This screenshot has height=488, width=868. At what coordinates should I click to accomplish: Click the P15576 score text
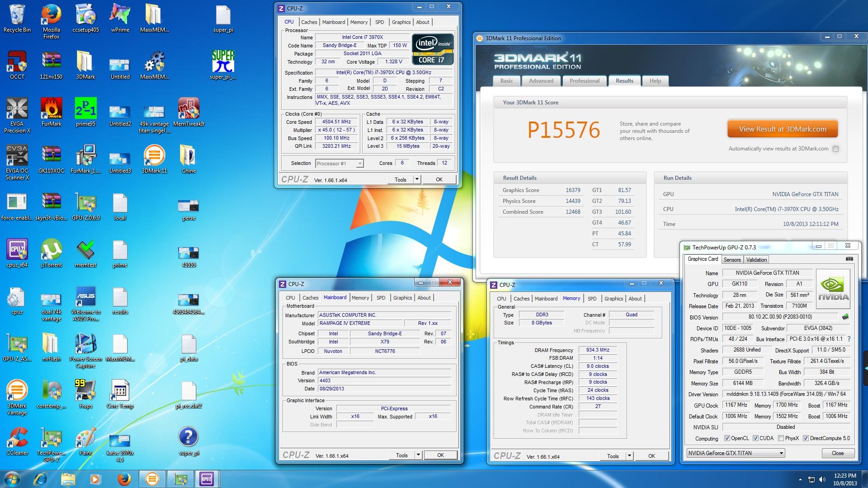564,130
